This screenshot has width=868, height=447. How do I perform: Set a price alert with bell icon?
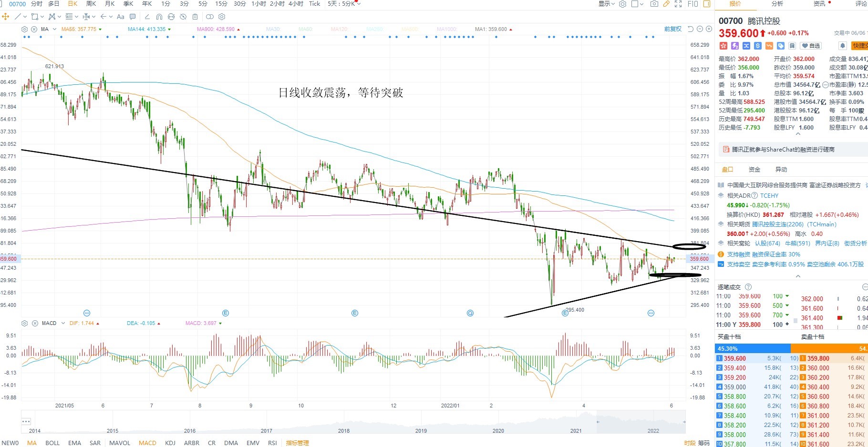point(843,46)
